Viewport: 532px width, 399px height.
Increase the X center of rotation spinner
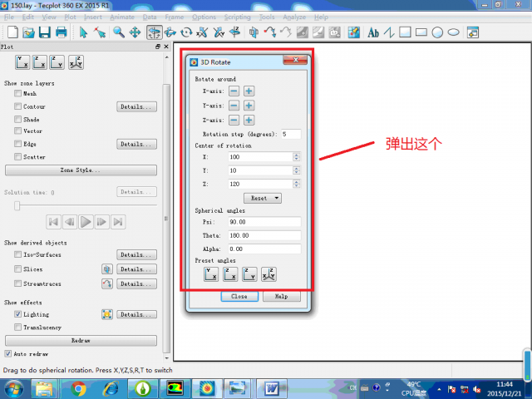(x=296, y=155)
